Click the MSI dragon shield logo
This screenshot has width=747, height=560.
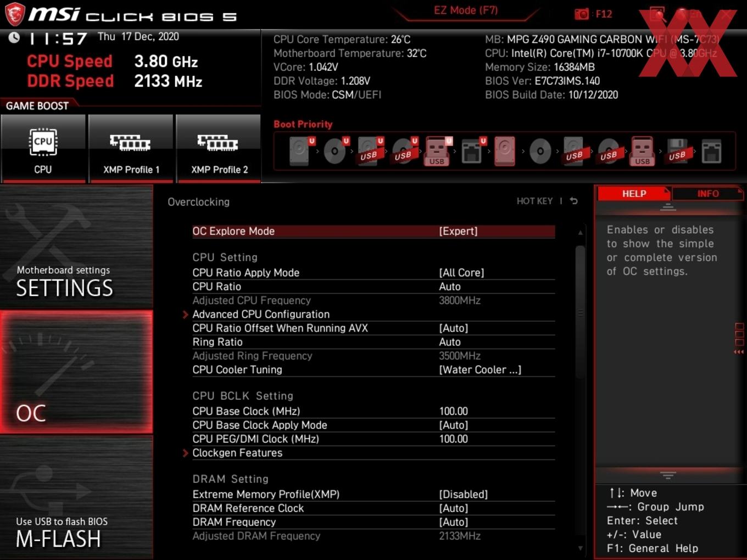[15, 14]
